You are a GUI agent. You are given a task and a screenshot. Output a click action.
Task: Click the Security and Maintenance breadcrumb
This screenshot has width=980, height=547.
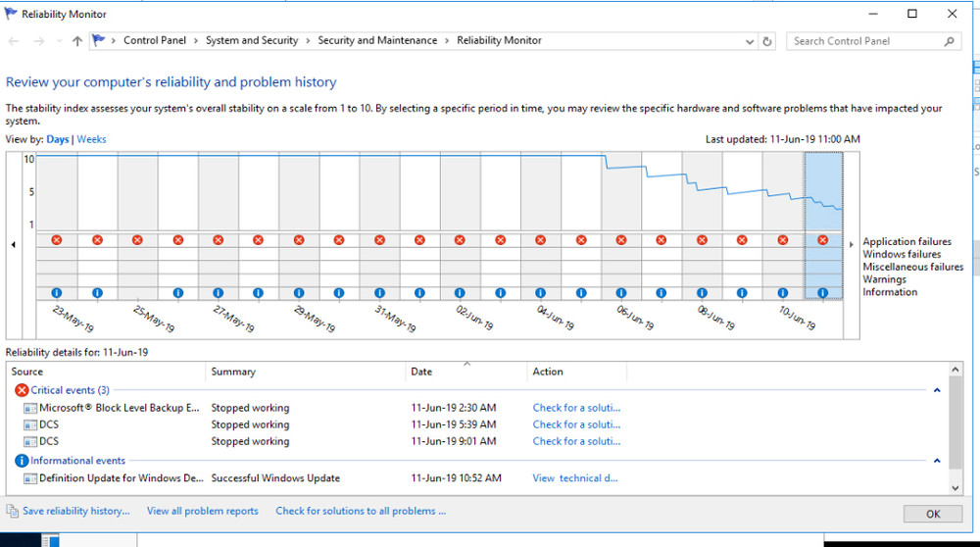click(x=377, y=40)
